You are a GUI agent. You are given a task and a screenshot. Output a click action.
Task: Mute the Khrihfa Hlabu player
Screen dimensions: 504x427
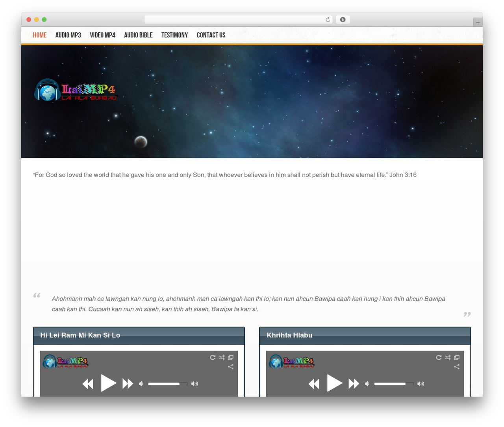[367, 384]
